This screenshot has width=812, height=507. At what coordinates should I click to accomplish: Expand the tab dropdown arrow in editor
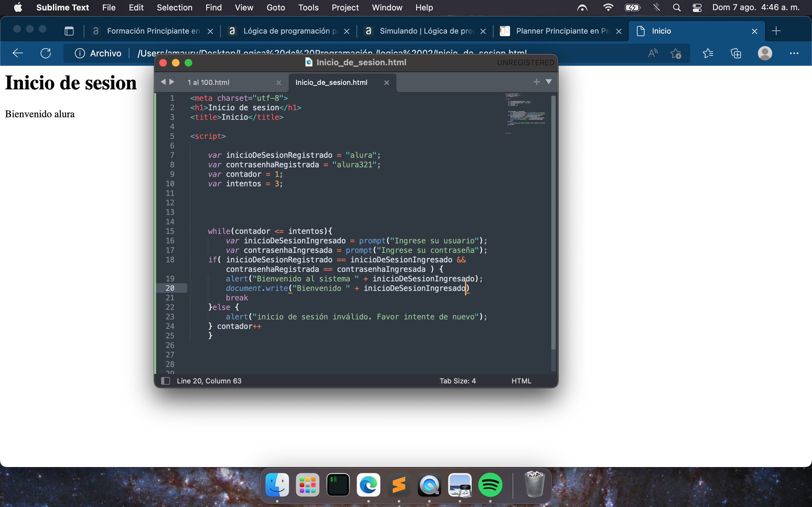548,81
